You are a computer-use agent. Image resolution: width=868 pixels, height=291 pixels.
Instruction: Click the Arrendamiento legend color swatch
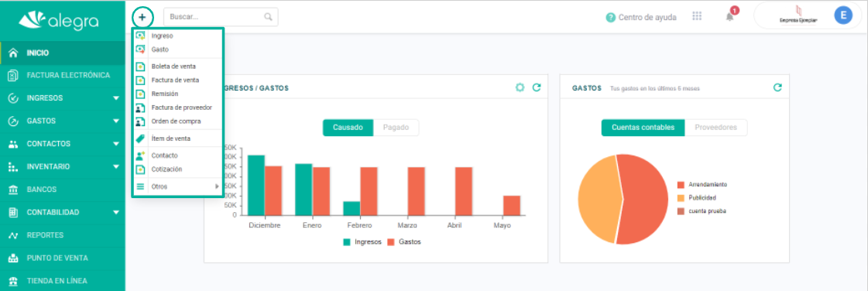(x=681, y=184)
